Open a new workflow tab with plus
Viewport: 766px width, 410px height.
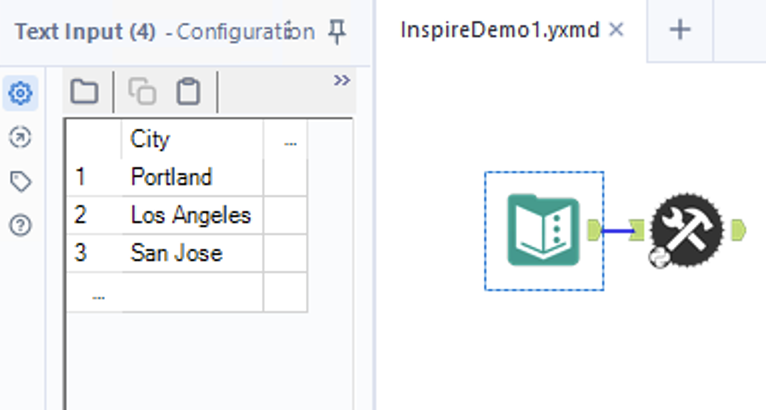(680, 30)
